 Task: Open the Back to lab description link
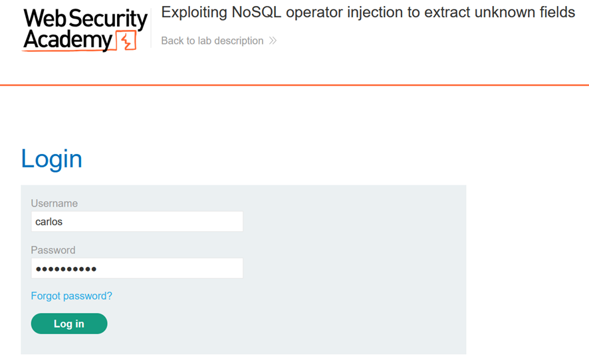tap(219, 41)
